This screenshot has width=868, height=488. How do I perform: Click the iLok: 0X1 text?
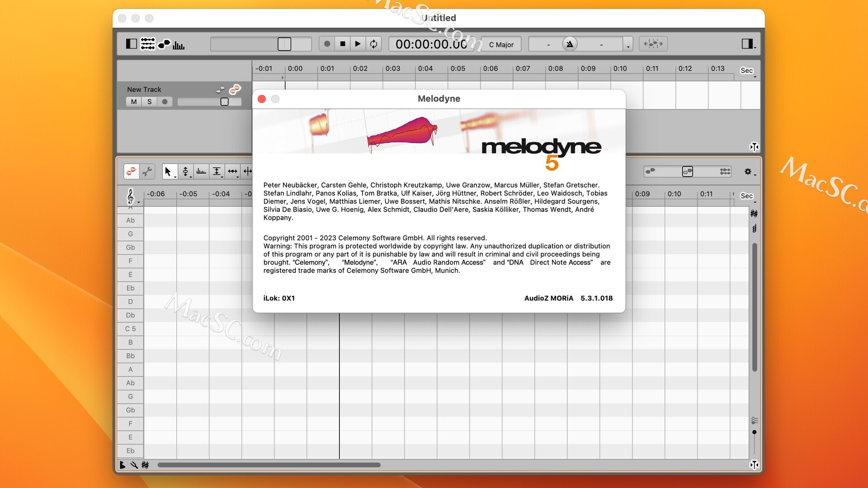coord(279,298)
